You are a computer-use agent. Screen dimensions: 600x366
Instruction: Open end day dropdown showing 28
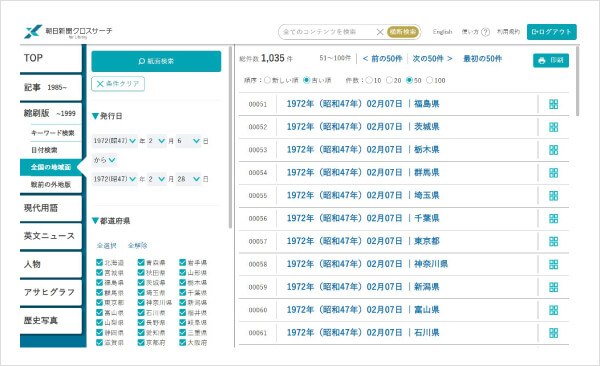(x=188, y=179)
